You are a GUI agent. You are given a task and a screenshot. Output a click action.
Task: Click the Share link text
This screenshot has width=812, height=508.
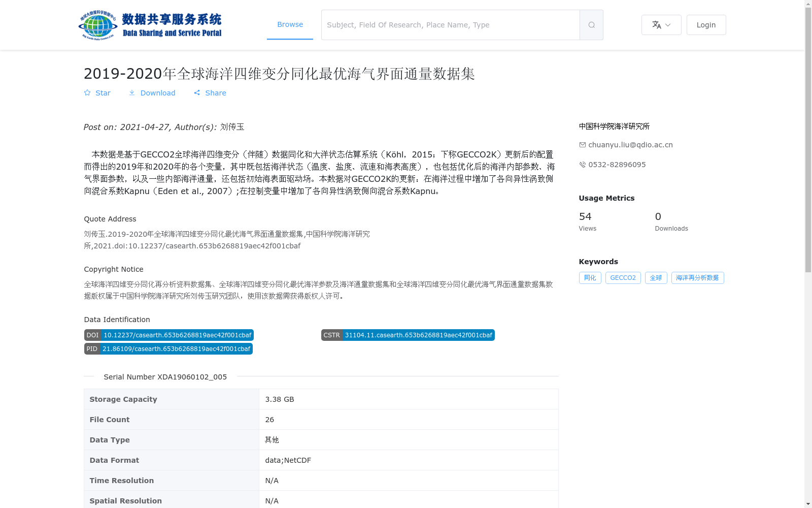coord(216,93)
